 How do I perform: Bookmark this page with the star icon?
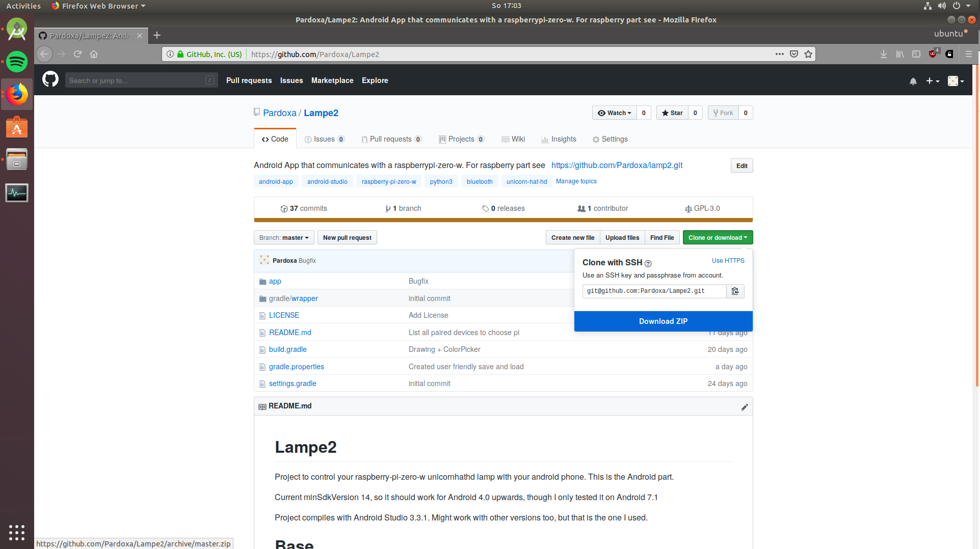808,54
